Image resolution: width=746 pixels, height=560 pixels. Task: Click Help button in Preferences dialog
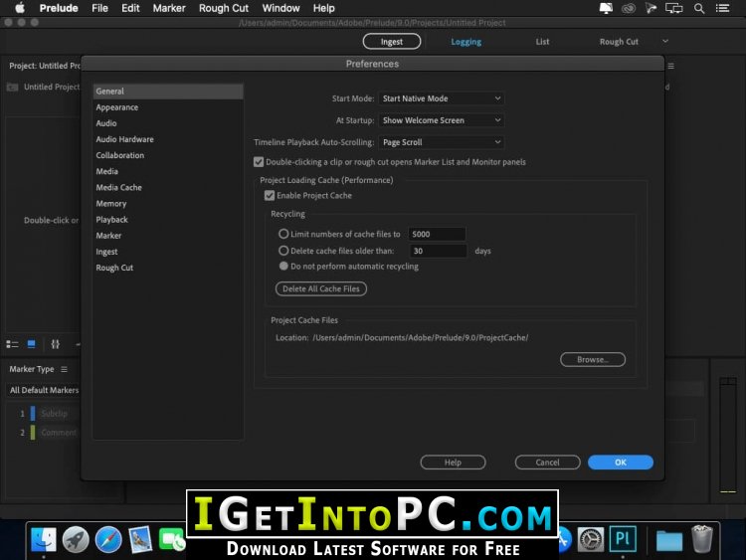(x=453, y=463)
